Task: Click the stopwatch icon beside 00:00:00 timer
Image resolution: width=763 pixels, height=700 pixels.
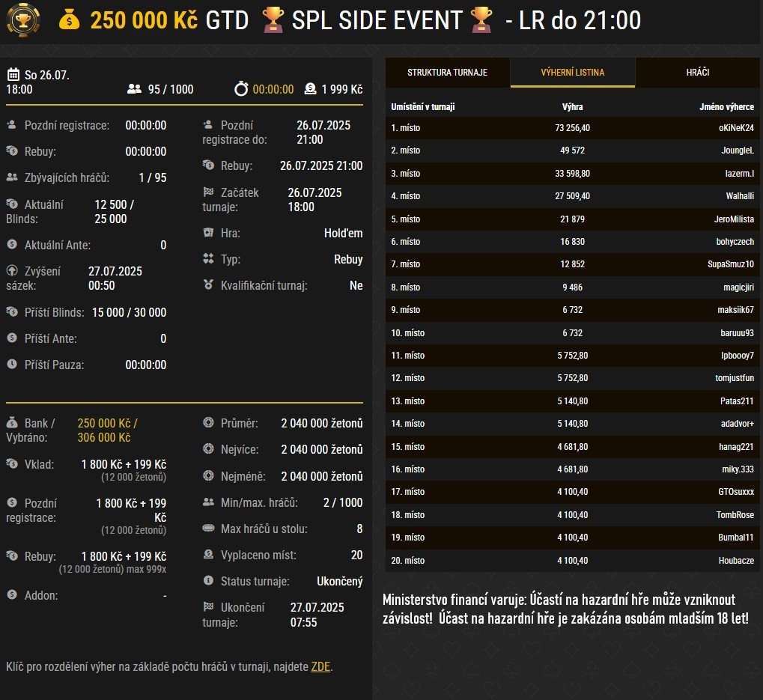Action: pyautogui.click(x=240, y=89)
